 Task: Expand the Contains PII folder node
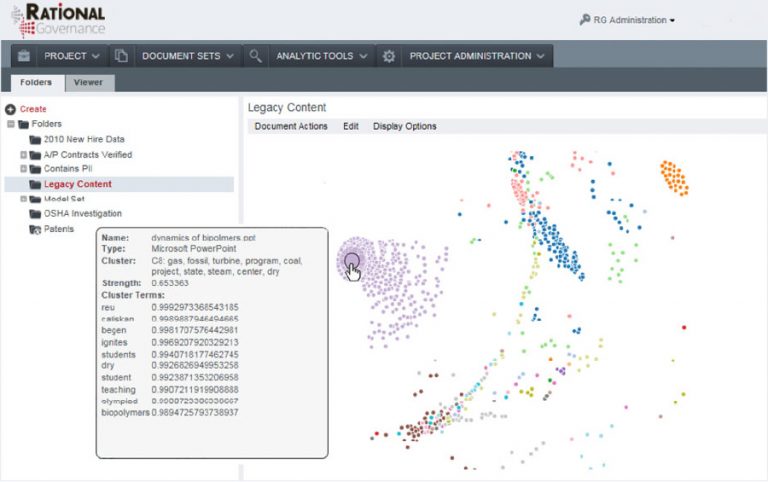pyautogui.click(x=23, y=170)
